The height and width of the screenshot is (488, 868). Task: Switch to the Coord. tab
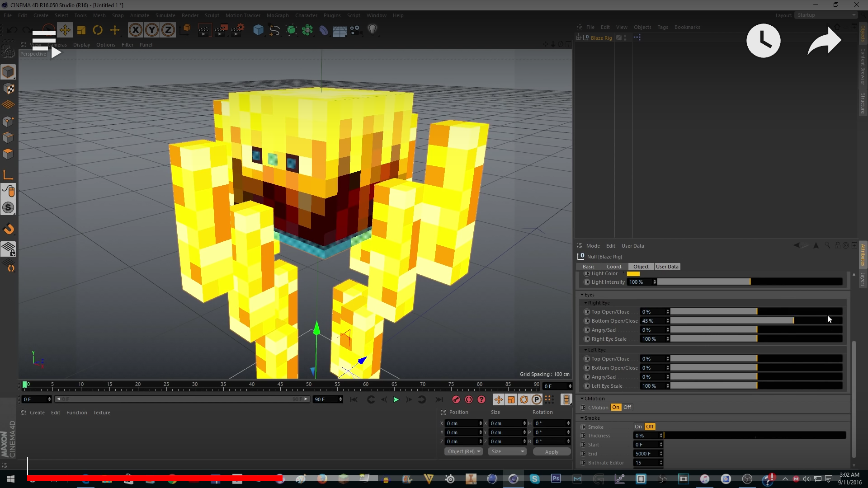pyautogui.click(x=614, y=267)
